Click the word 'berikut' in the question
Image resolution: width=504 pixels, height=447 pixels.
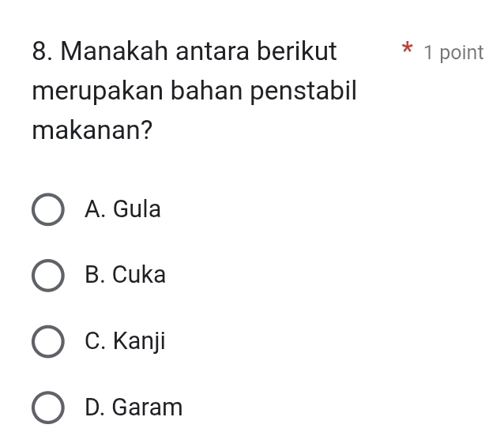click(300, 52)
